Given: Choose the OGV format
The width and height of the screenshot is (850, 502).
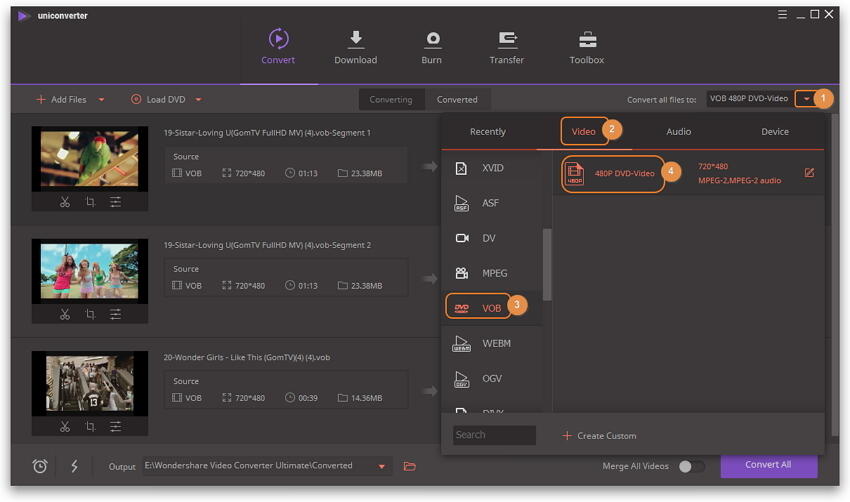Looking at the screenshot, I should coord(492,378).
